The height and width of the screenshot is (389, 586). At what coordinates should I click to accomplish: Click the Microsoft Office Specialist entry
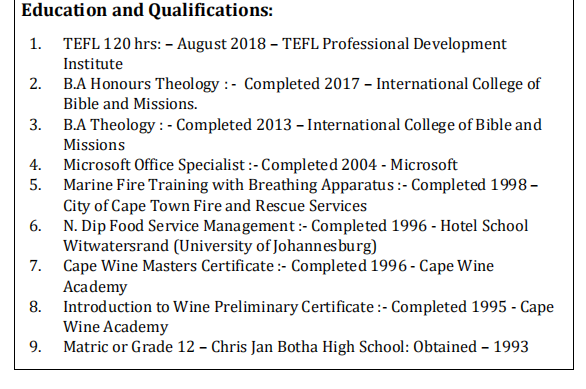(260, 165)
